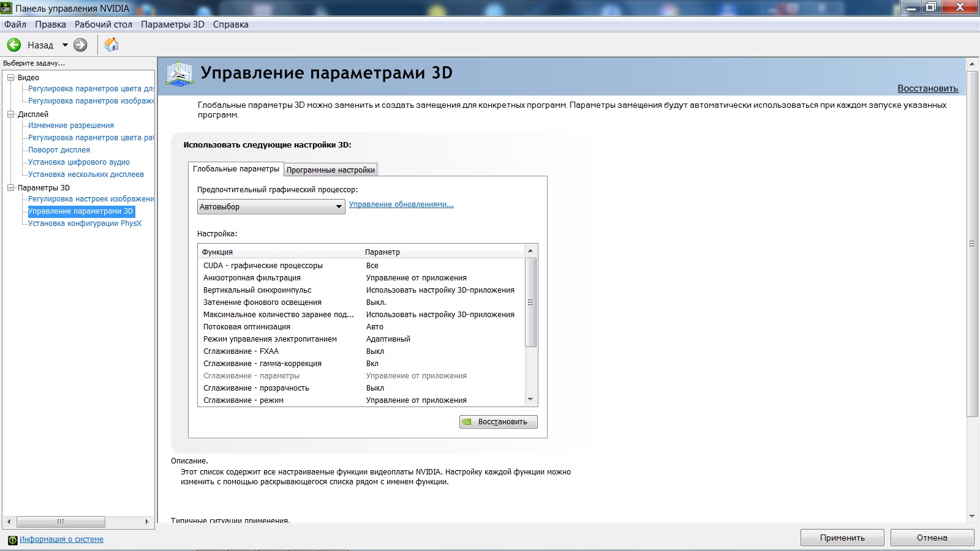Open Установка конфигурации PhysX task

[85, 223]
